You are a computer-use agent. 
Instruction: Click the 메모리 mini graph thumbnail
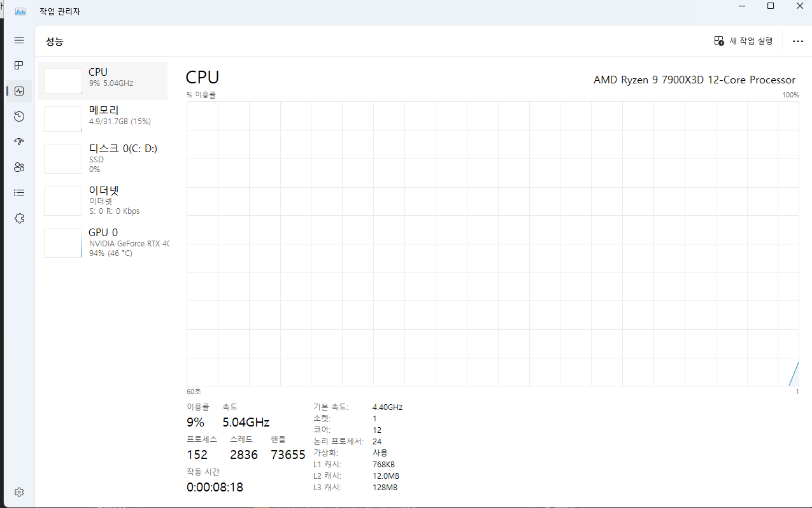click(x=63, y=119)
